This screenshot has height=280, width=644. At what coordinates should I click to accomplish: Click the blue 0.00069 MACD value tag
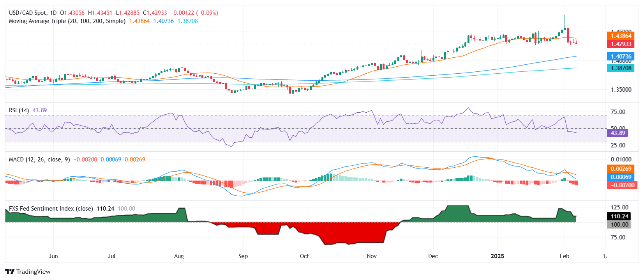pos(621,177)
